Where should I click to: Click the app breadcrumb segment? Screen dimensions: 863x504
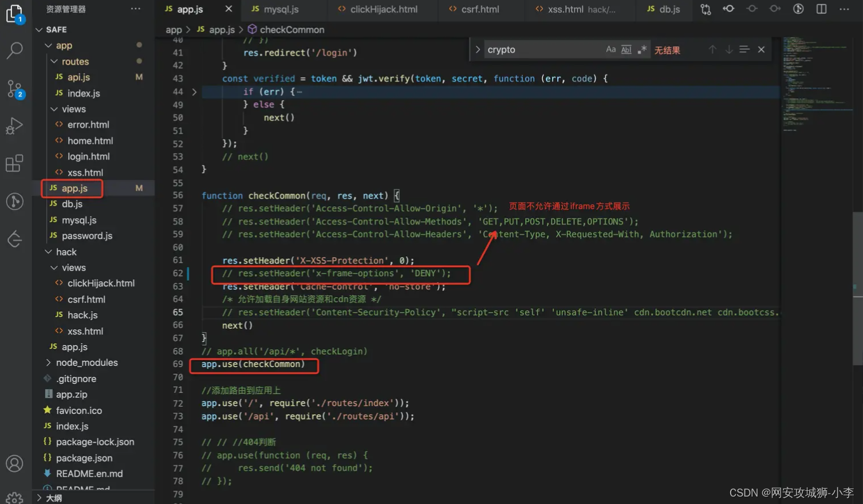174,30
